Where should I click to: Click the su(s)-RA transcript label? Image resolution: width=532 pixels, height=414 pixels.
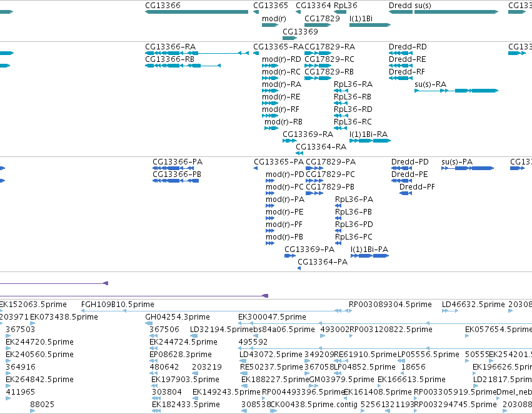pyautogui.click(x=430, y=84)
